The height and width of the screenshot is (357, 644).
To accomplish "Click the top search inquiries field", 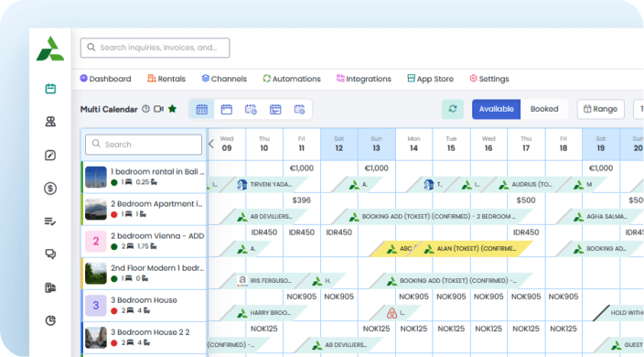I will (155, 48).
